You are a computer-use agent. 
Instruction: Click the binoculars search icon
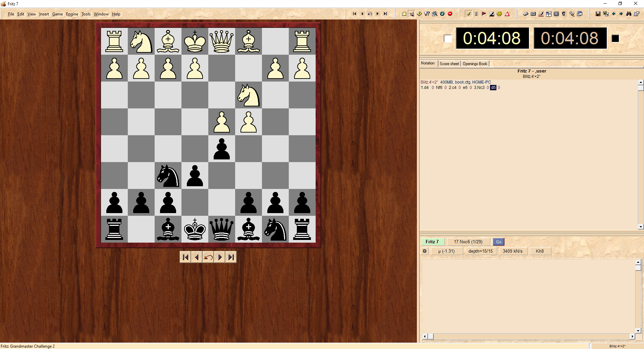pos(629,14)
